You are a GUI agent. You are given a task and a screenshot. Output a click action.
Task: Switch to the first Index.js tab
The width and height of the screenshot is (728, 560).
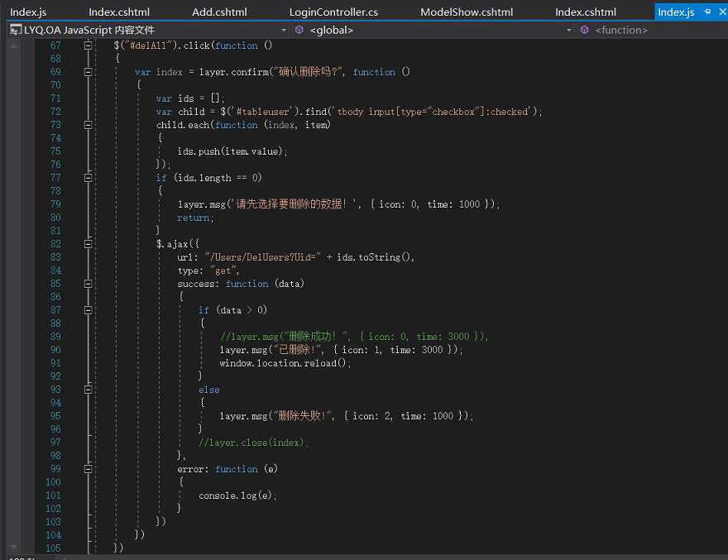coord(28,12)
